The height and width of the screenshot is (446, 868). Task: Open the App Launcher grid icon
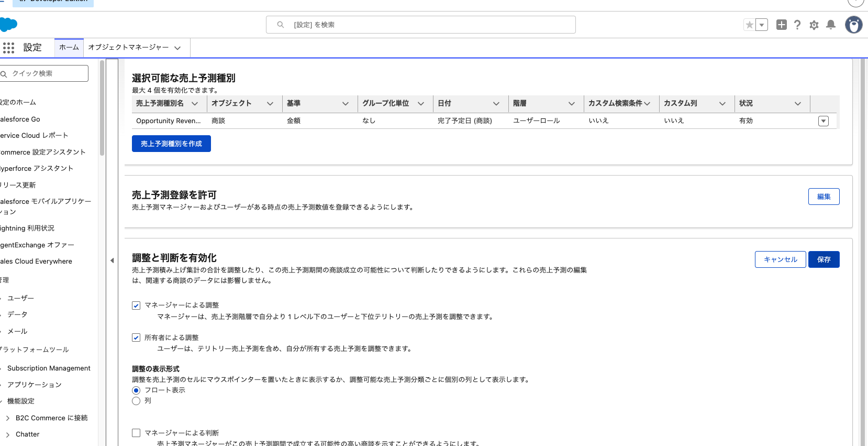(8, 48)
